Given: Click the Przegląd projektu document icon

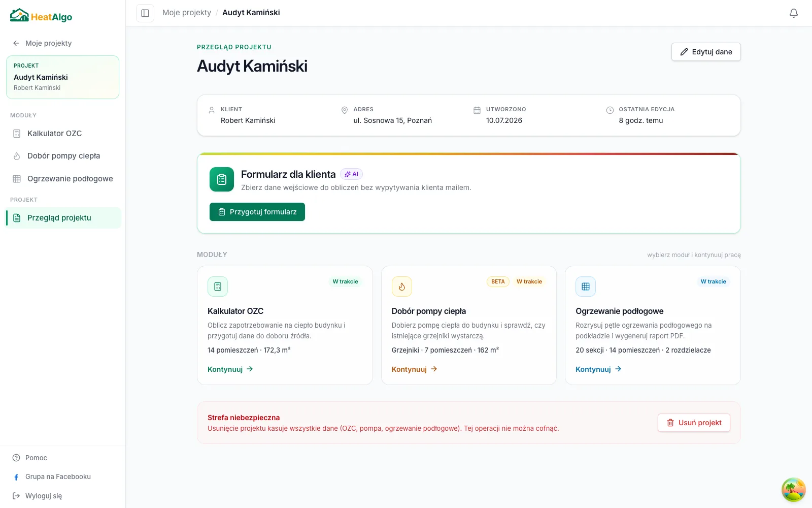Looking at the screenshot, I should 17,218.
